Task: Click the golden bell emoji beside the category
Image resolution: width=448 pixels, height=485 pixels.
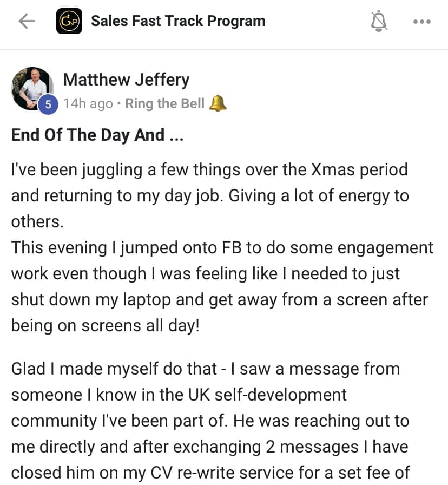Action: coord(218,103)
